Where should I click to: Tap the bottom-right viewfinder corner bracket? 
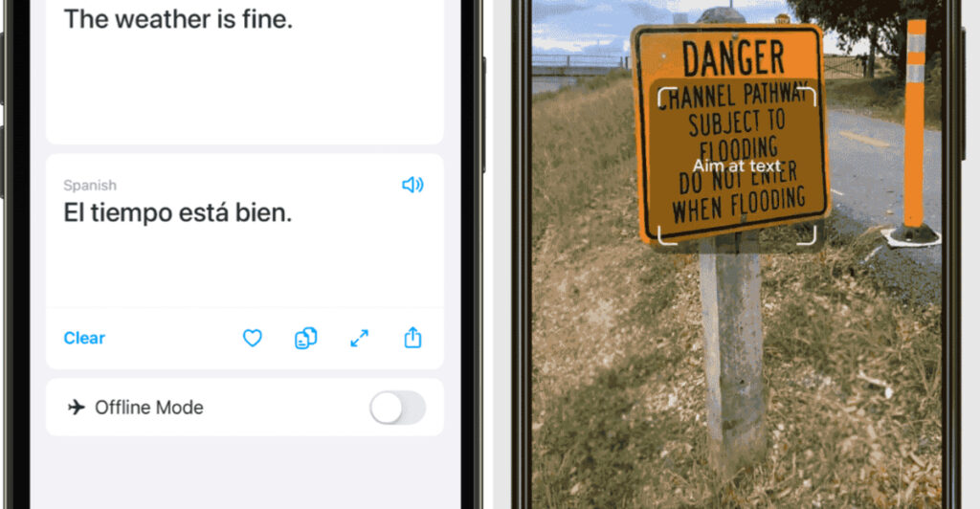click(808, 236)
